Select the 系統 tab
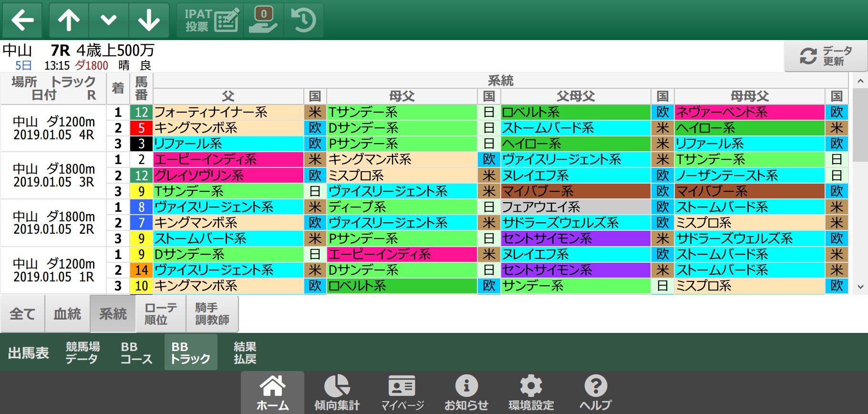868x414 pixels. (113, 314)
